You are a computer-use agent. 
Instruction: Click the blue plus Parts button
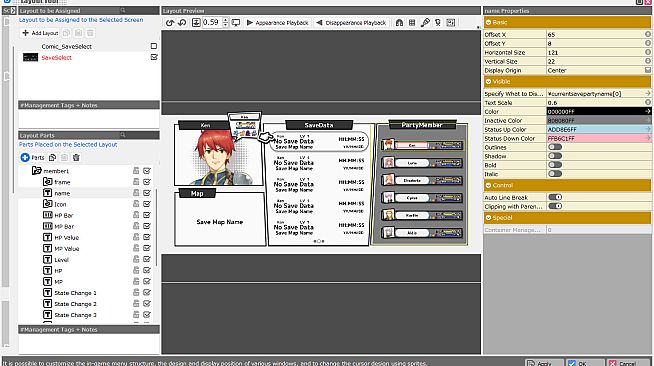pos(32,158)
